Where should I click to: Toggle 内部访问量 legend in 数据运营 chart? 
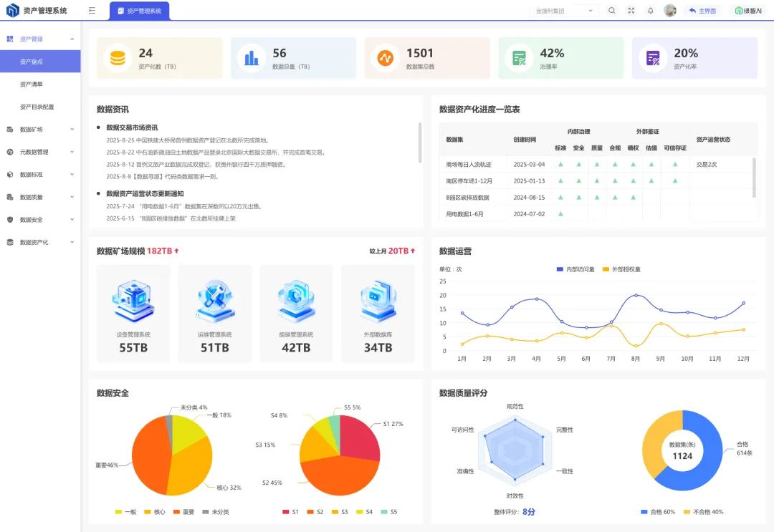575,269
